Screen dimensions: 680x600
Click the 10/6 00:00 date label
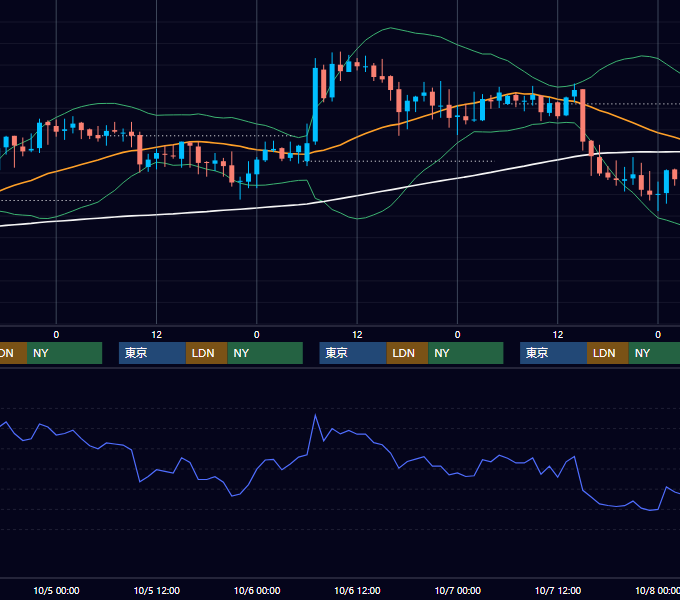(x=257, y=590)
